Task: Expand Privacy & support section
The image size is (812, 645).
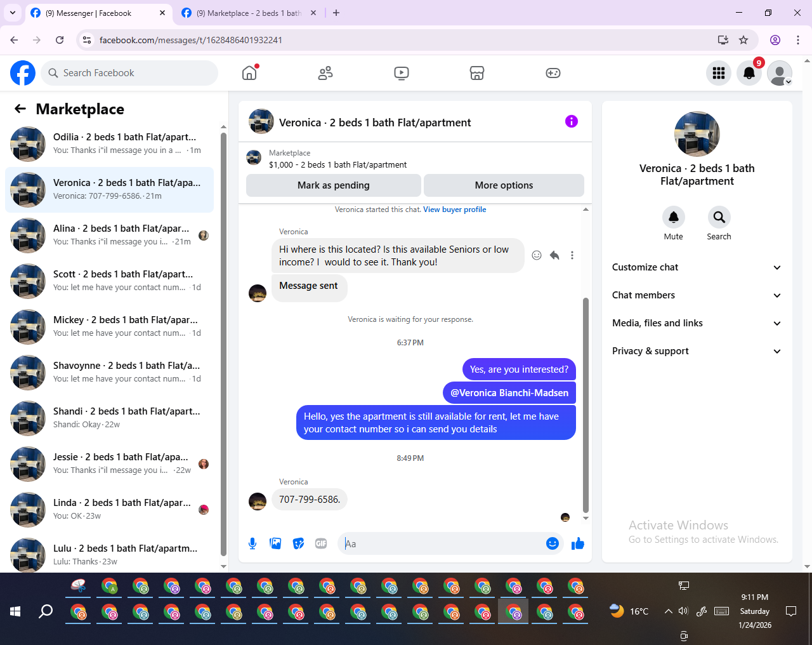Action: pyautogui.click(x=697, y=351)
